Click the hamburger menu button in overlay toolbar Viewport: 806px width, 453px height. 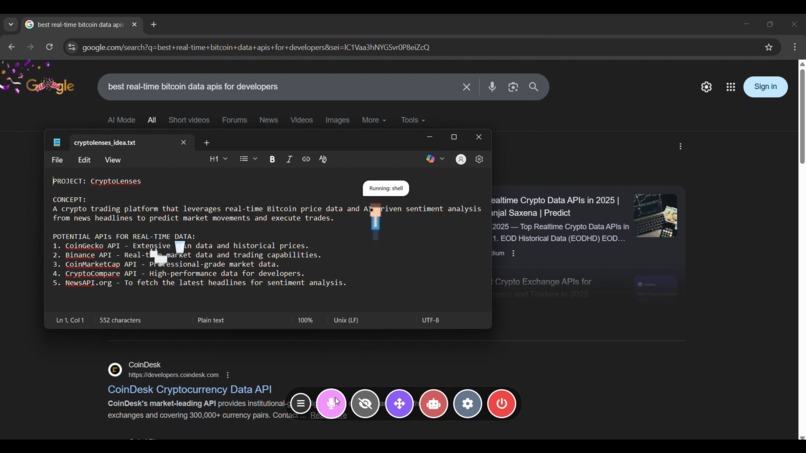pyautogui.click(x=301, y=404)
